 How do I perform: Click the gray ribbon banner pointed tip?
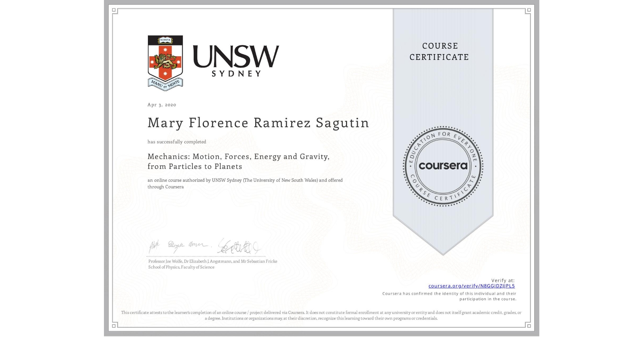tap(443, 251)
